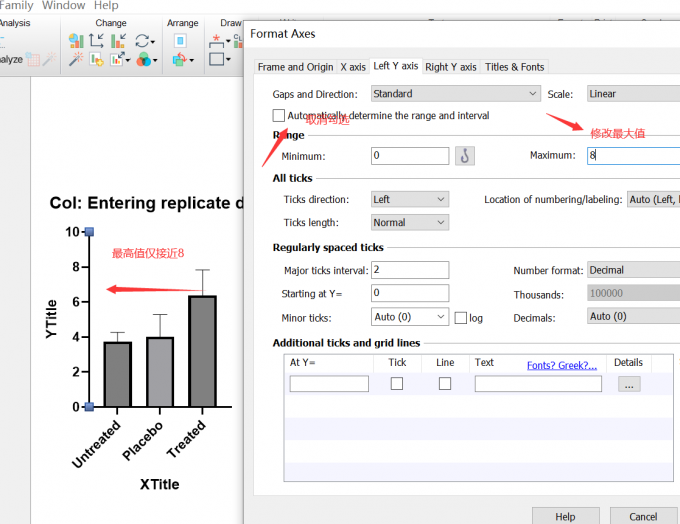Open the Gaps and Direction dropdown
This screenshot has height=524, width=680.
[x=455, y=94]
